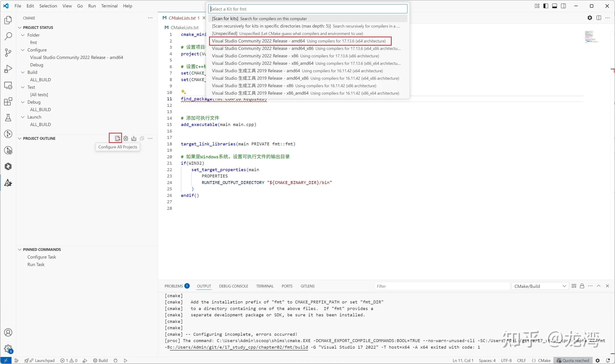Toggle output auto-scroll lock
This screenshot has height=364, width=615.
click(582, 286)
